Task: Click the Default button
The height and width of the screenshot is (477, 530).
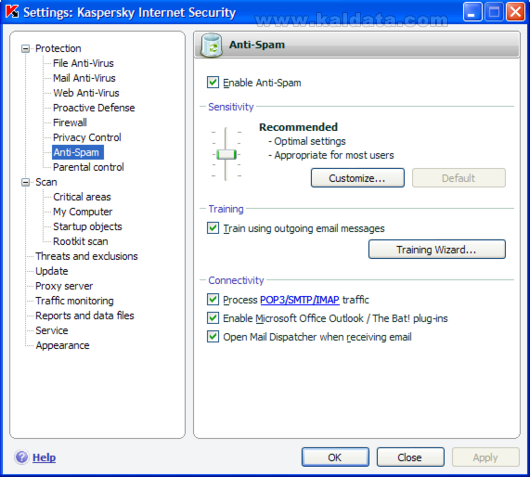Action: click(459, 178)
